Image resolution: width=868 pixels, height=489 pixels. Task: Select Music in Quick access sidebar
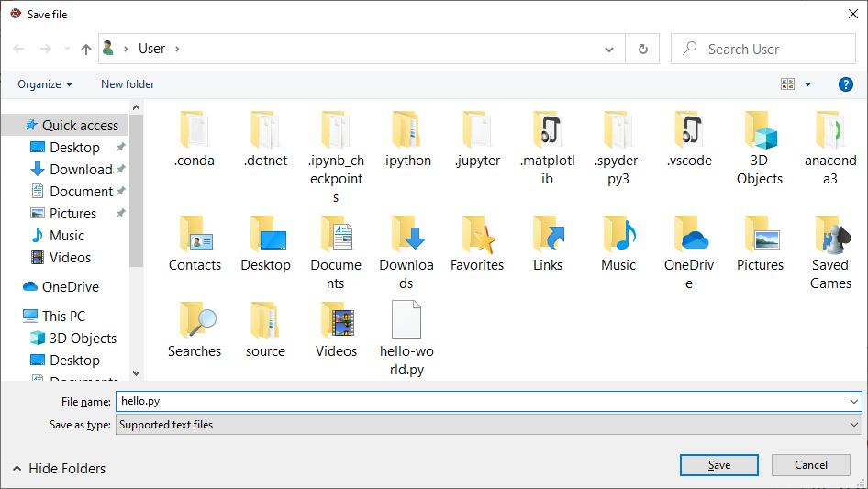pyautogui.click(x=66, y=236)
